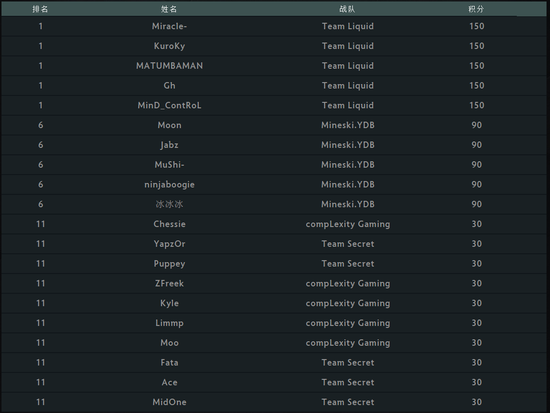
Task: Select the MinD_ContRoL player name
Action: tap(169, 105)
